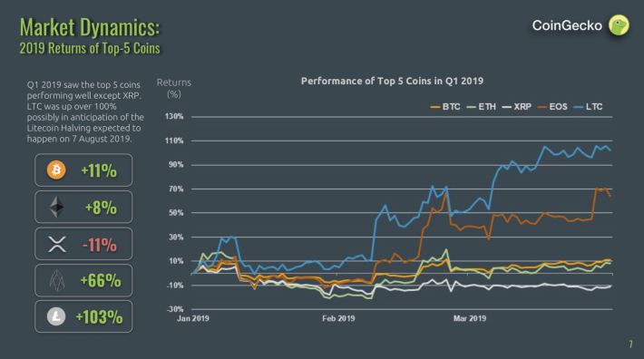The width and height of the screenshot is (644, 359).
Task: Click the +66% EOS return value
Action: tap(101, 281)
